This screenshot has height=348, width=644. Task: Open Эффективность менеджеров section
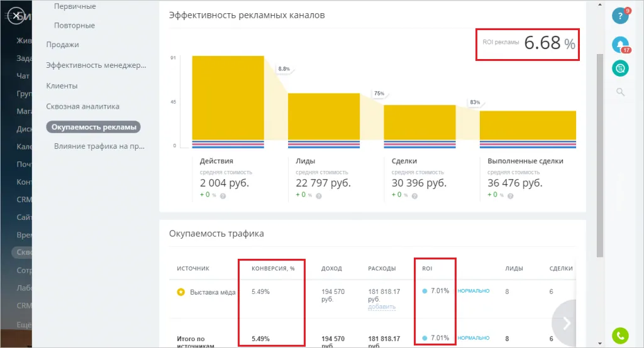click(x=96, y=65)
